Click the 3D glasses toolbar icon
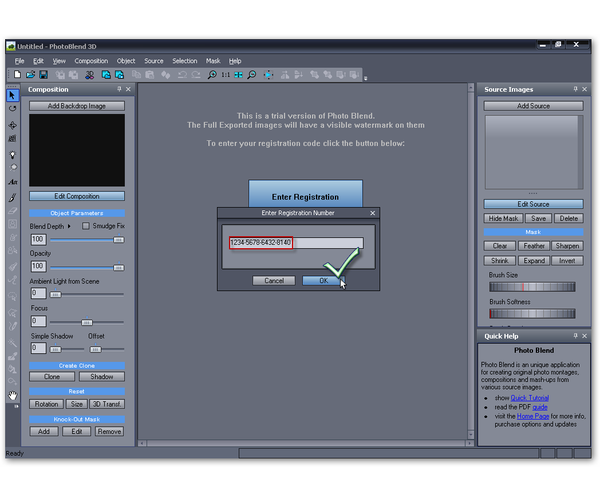The height and width of the screenshot is (500, 600). (90, 75)
